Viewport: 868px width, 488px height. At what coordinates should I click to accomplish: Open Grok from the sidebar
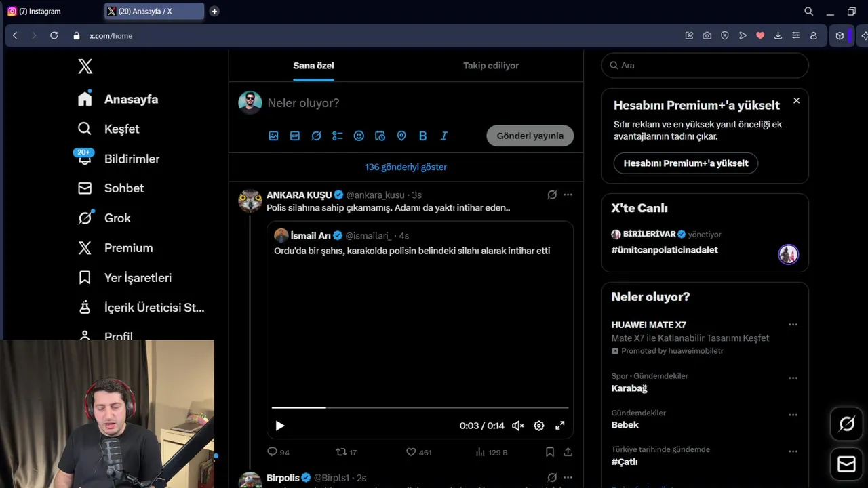coord(104,218)
